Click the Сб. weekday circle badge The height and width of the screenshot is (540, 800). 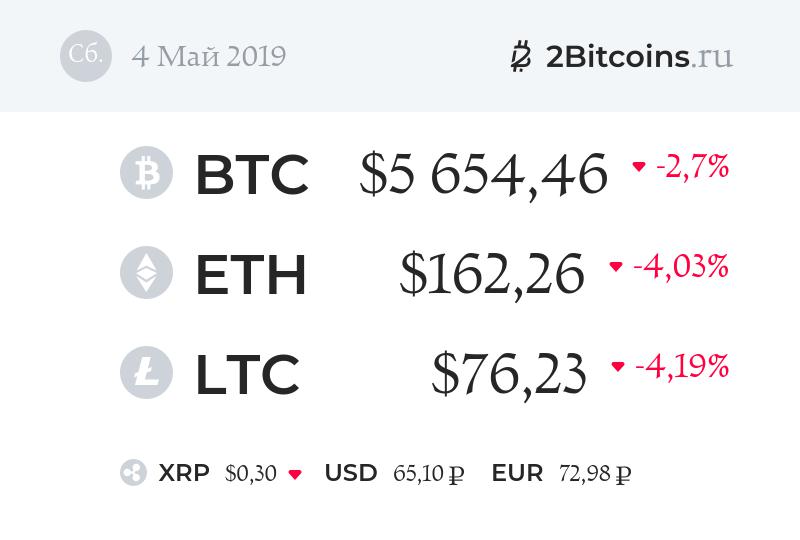86,55
